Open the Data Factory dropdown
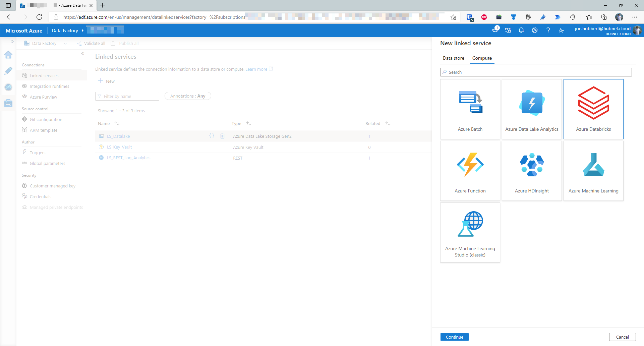The image size is (644, 346). 46,43
